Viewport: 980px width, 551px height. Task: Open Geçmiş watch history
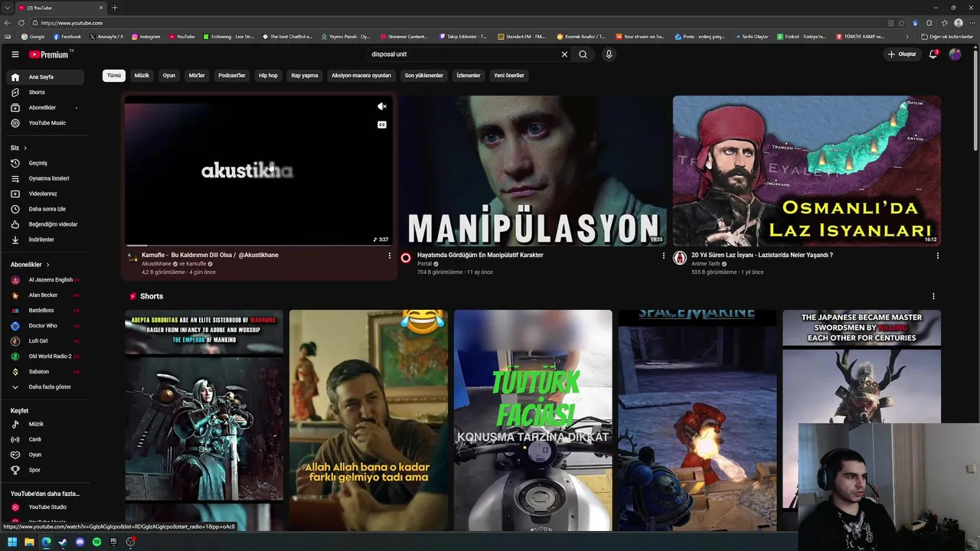(x=45, y=163)
